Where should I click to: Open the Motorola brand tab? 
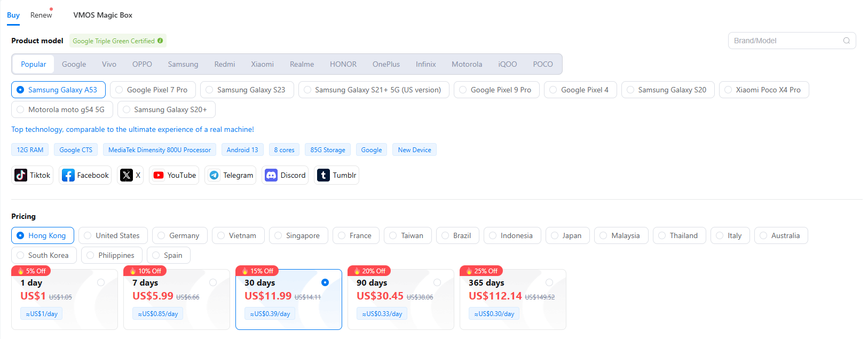click(467, 64)
